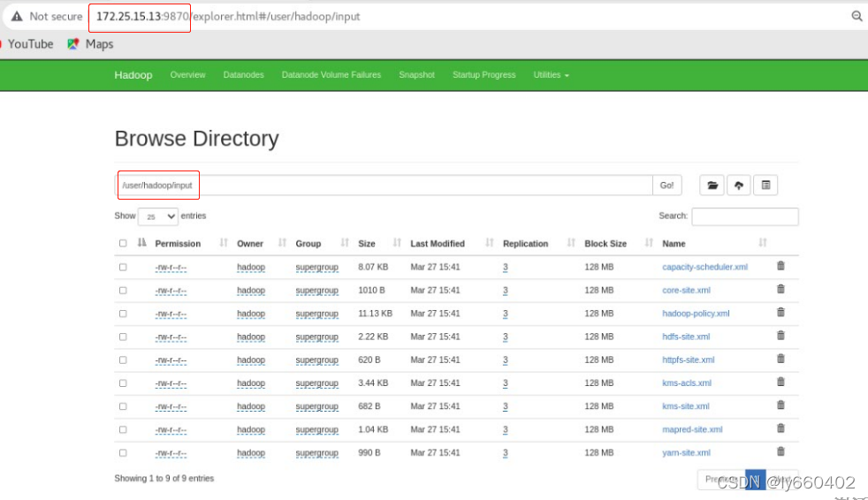Open the Show entries count dropdown

tap(157, 216)
